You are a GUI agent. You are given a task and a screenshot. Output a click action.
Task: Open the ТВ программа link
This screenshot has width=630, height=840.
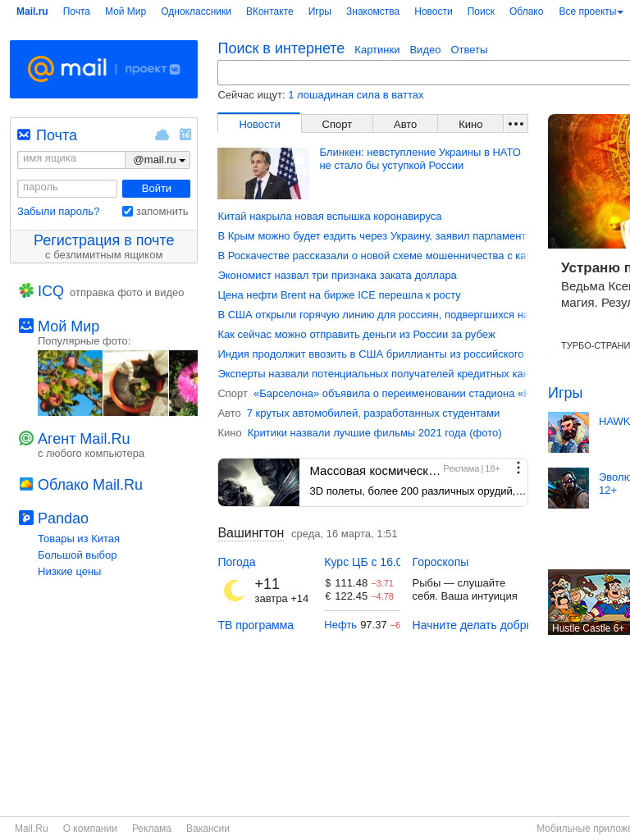(256, 625)
